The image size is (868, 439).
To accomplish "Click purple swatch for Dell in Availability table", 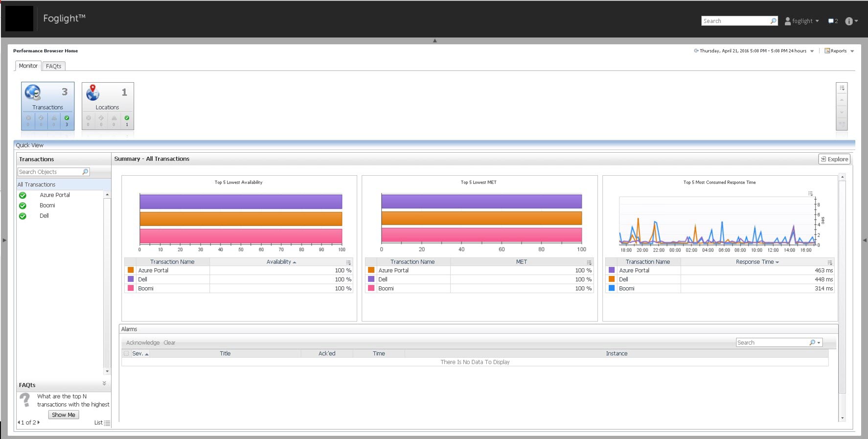I will click(131, 279).
